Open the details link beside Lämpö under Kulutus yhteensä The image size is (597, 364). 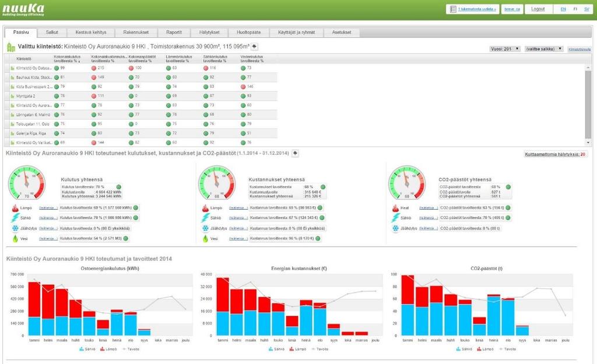click(48, 208)
